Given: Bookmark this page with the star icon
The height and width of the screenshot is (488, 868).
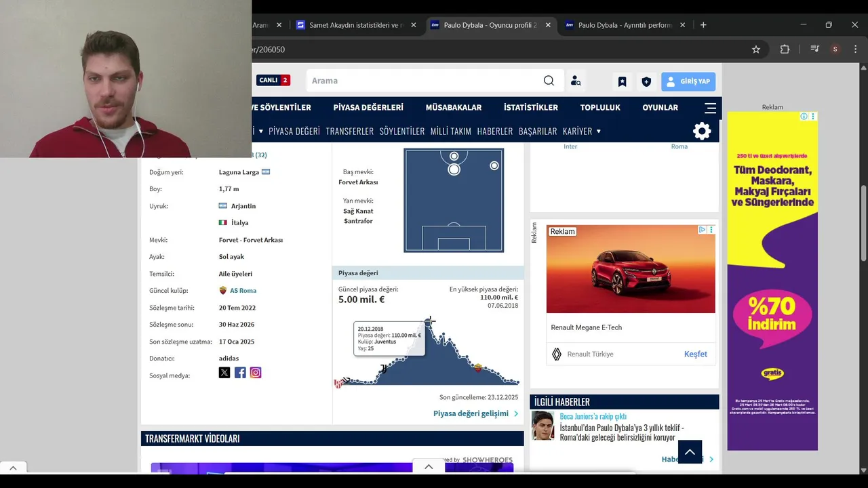Looking at the screenshot, I should pyautogui.click(x=756, y=49).
